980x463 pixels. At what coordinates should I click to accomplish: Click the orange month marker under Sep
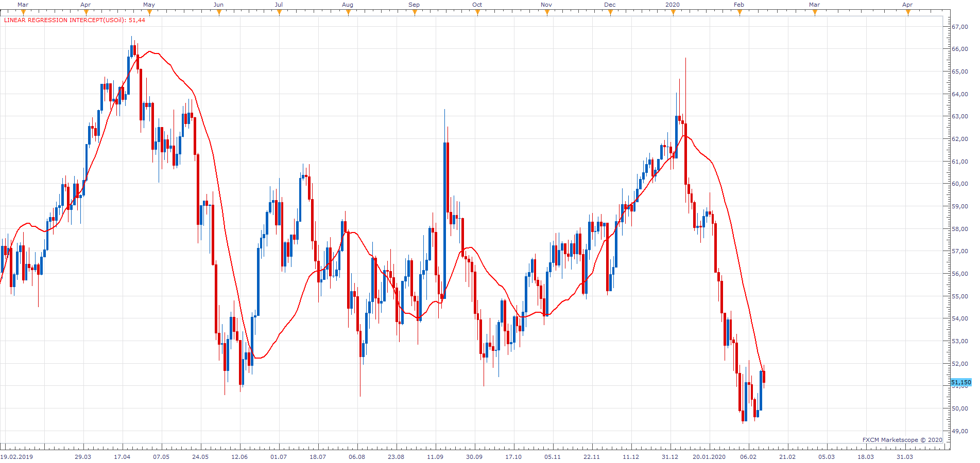click(x=415, y=12)
